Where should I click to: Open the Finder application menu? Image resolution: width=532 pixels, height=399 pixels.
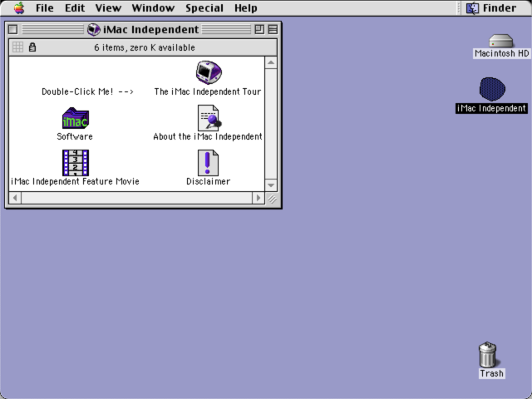pyautogui.click(x=491, y=7)
